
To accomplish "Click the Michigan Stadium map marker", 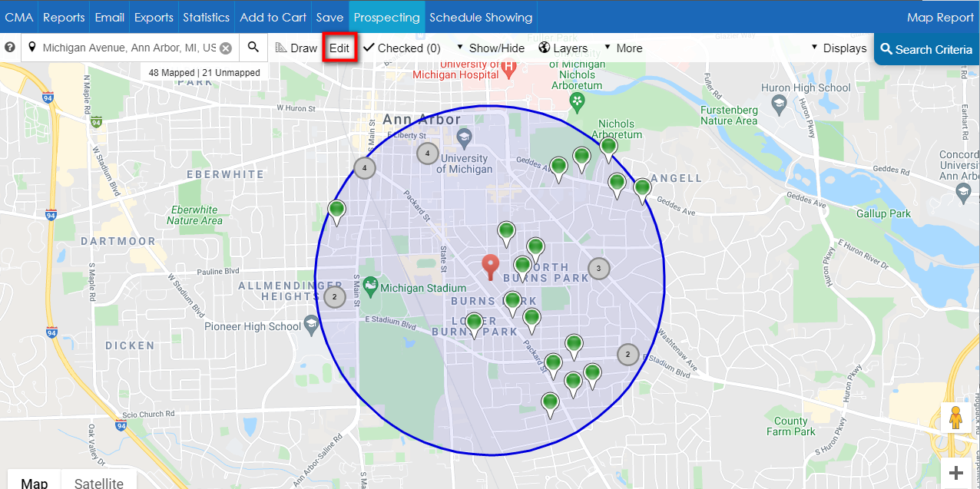I will pos(371,286).
